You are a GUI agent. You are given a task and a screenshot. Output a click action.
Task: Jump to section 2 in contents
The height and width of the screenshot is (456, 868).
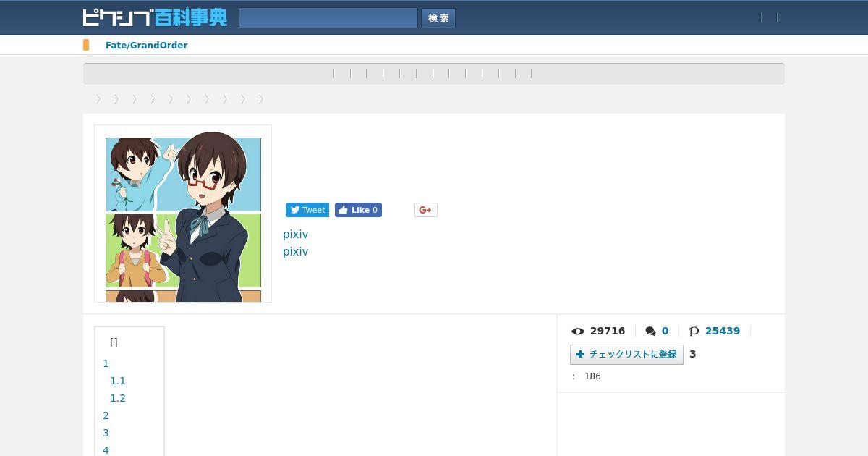106,415
